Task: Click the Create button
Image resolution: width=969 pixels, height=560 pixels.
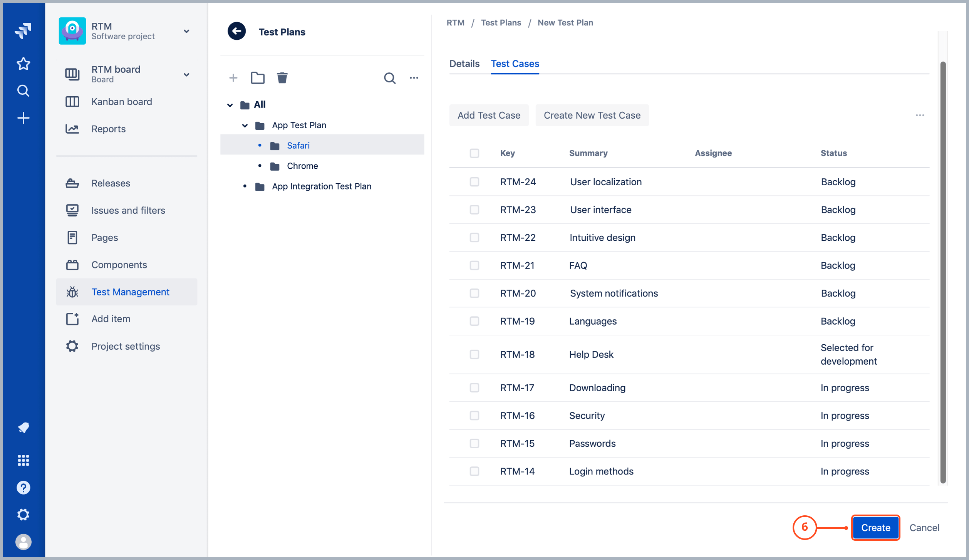Action: click(x=875, y=528)
